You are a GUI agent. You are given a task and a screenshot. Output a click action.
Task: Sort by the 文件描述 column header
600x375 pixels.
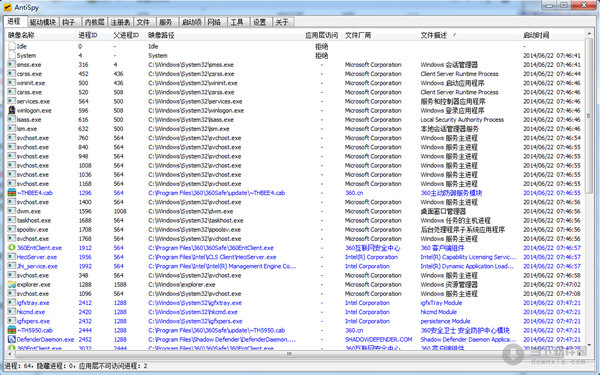click(x=469, y=35)
